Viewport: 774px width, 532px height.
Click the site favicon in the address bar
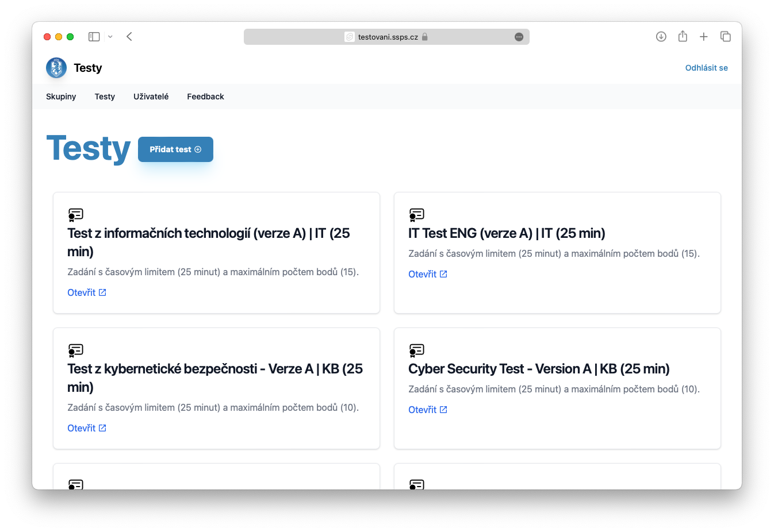(349, 37)
